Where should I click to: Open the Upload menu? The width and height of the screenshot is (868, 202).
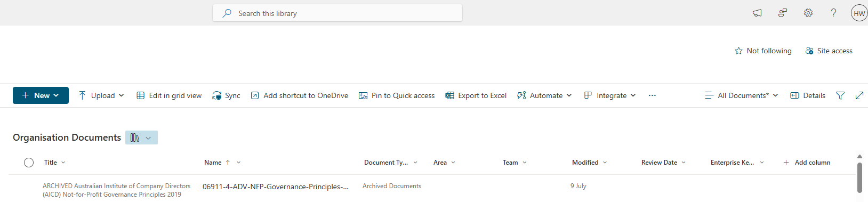point(101,95)
